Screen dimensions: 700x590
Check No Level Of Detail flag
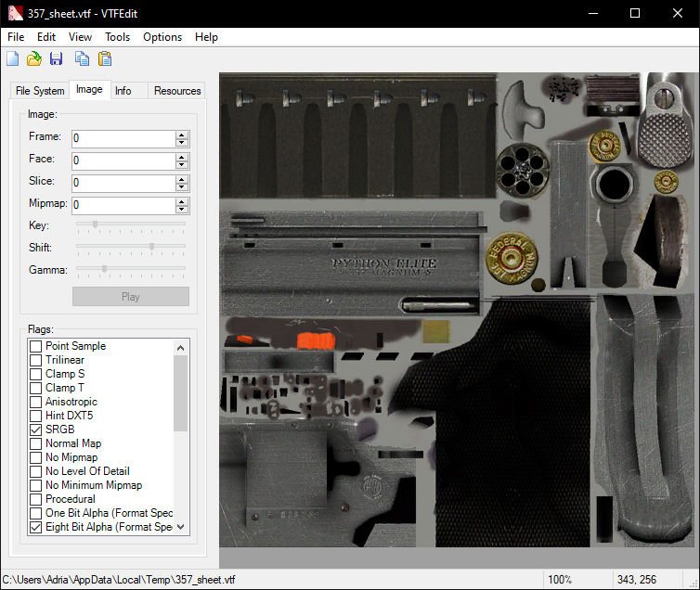(x=35, y=471)
